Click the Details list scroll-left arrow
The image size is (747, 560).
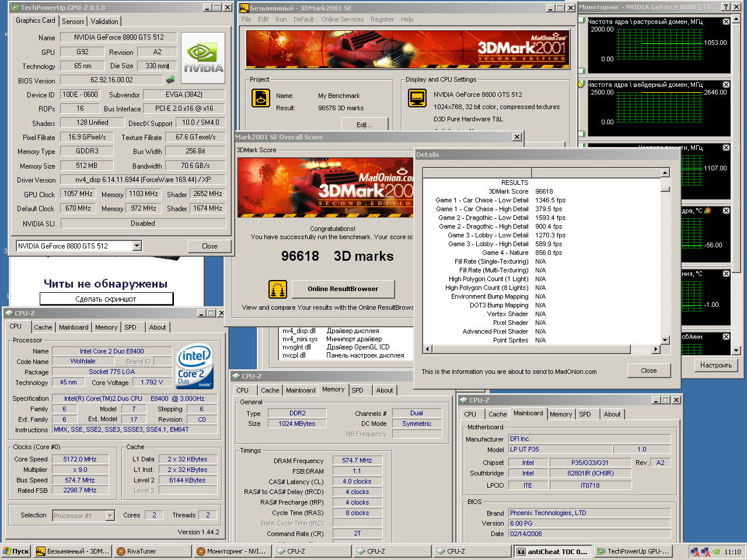(x=427, y=349)
